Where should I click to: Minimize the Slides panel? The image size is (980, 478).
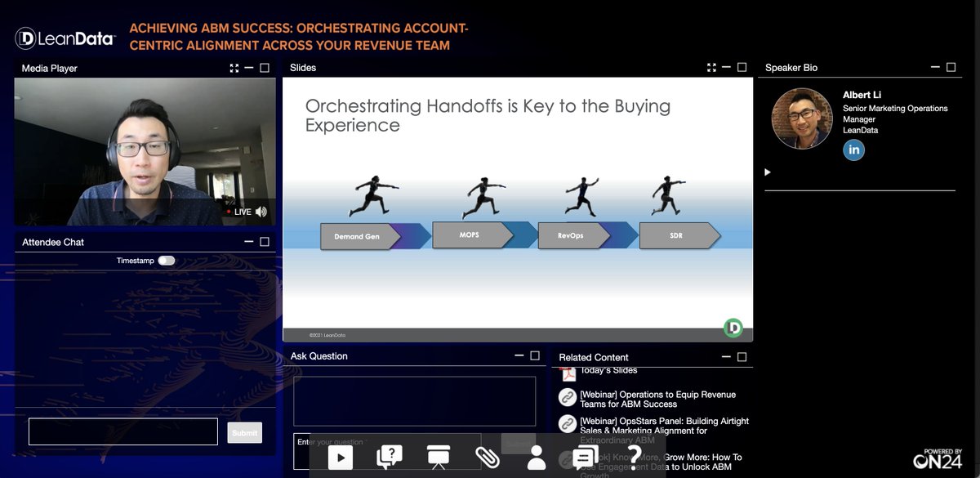coord(726,67)
